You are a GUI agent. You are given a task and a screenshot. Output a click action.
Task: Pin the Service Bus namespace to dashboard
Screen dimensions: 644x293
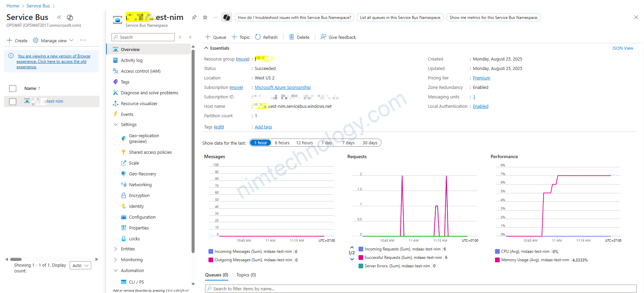click(x=194, y=17)
